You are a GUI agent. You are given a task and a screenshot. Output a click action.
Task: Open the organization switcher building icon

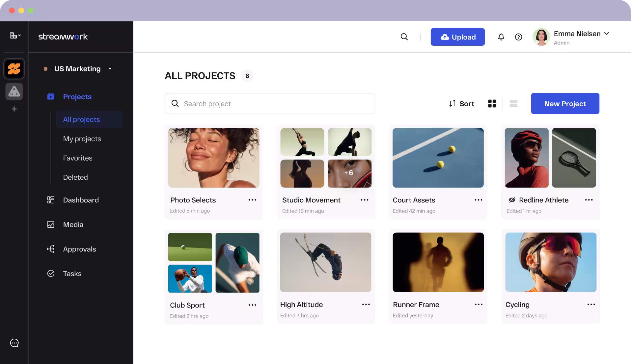pyautogui.click(x=15, y=36)
